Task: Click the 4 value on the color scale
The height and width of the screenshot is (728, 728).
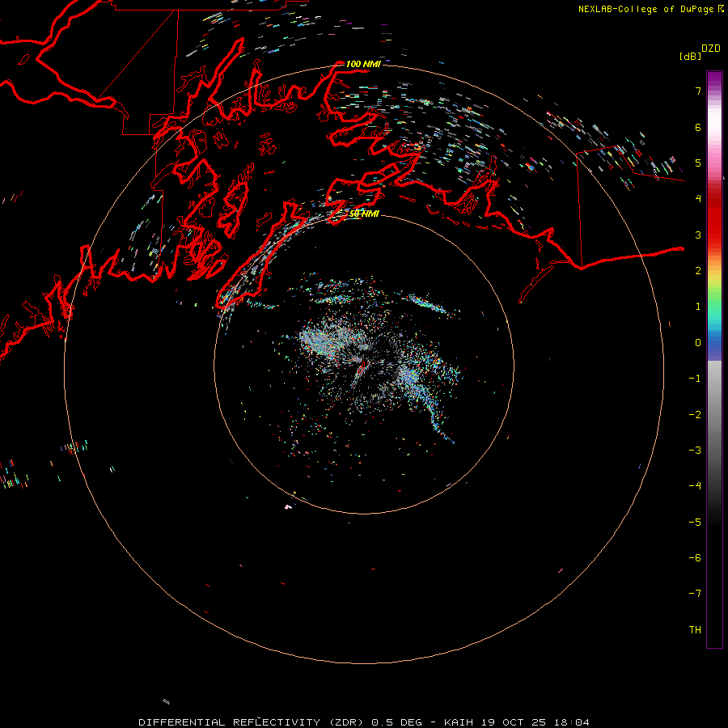Action: pos(698,199)
